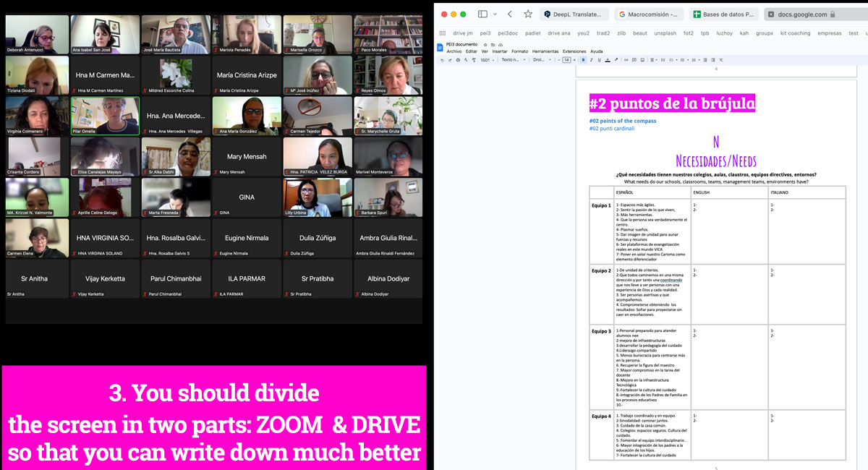Open the Archivo menu
Image resolution: width=868 pixels, height=470 pixels.
[454, 51]
